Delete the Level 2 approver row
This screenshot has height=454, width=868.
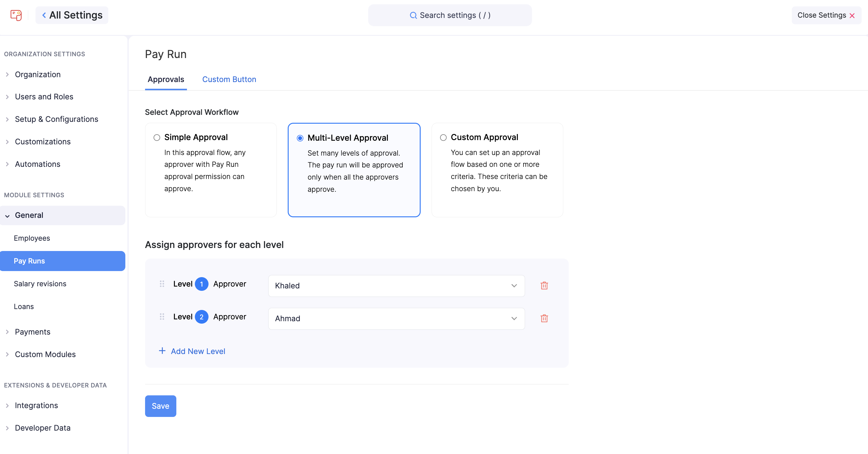point(544,318)
